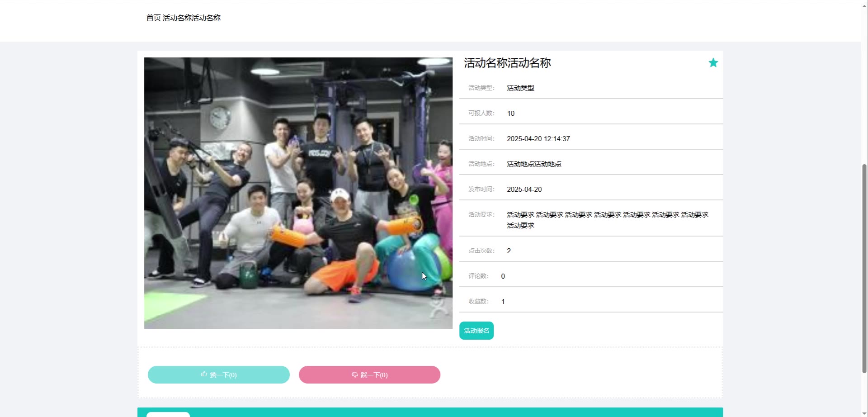
Task: Select the white tab on the teal bar
Action: pyautogui.click(x=168, y=414)
